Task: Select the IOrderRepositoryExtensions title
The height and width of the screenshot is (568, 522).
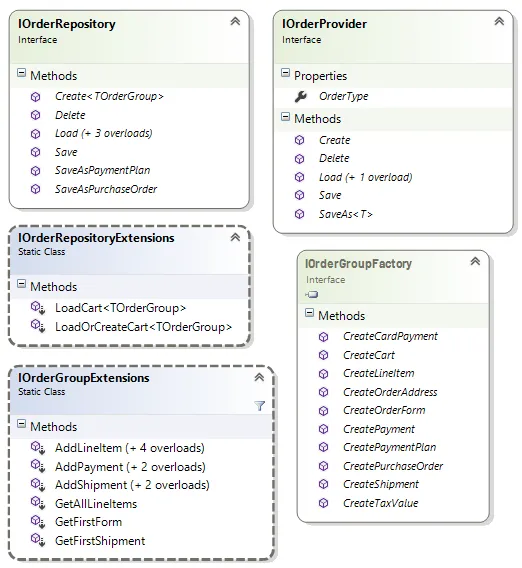Action: [96, 238]
